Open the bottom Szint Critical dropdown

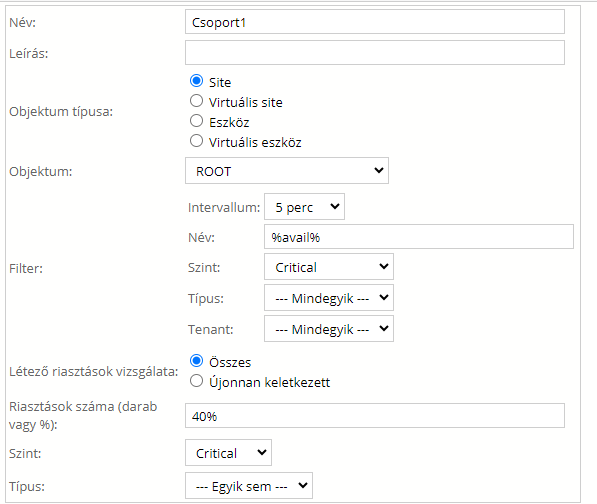click(x=228, y=453)
